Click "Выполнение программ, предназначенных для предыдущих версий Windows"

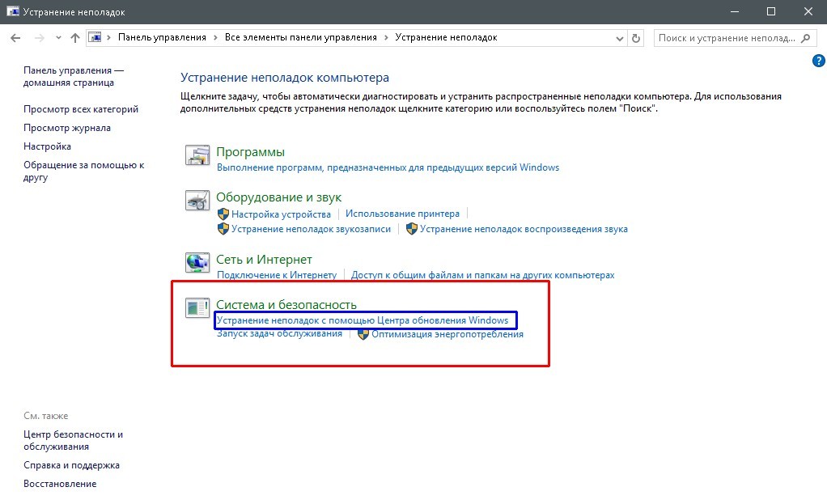coord(388,167)
